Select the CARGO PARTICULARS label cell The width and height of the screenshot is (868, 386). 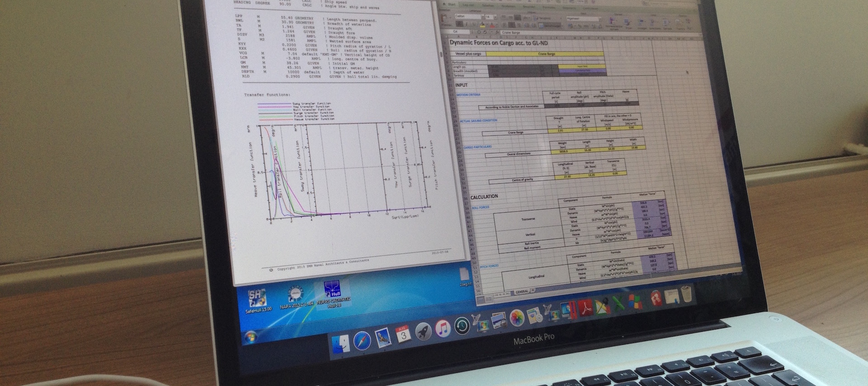coord(477,147)
